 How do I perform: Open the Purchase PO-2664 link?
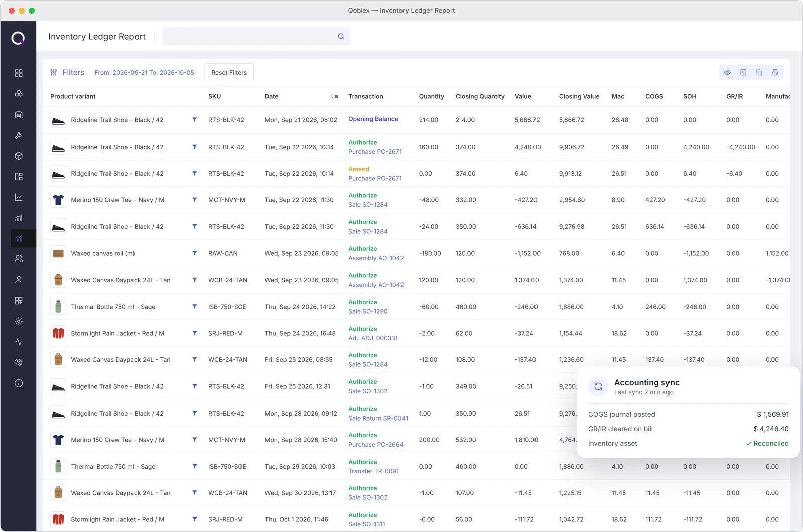click(376, 445)
